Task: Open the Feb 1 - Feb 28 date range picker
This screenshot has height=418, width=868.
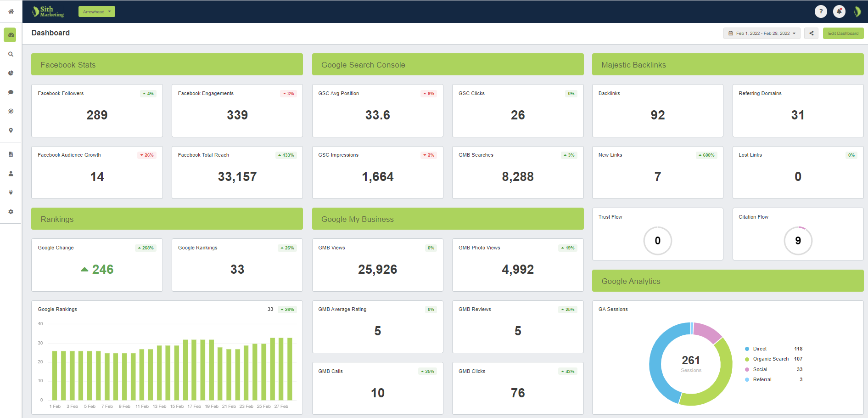Action: [x=762, y=33]
